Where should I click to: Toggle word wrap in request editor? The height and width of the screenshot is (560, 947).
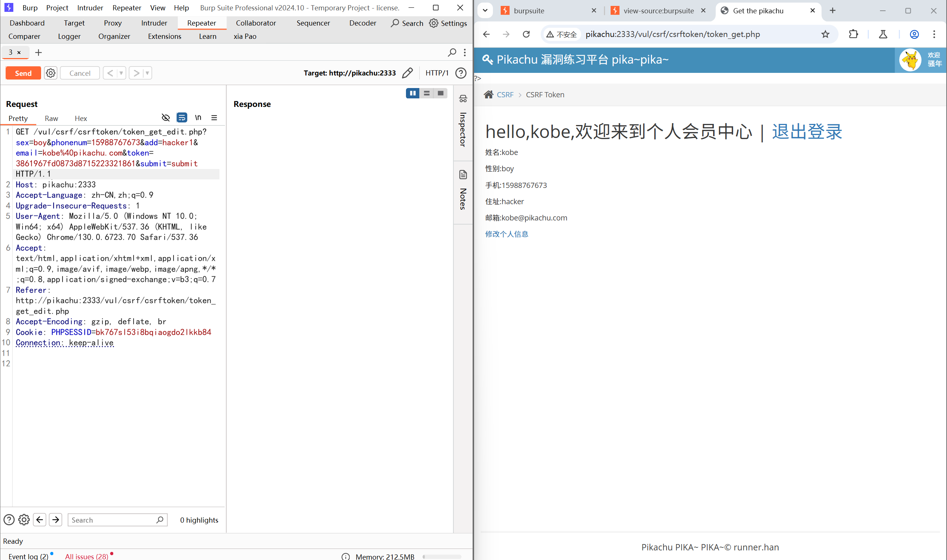pyautogui.click(x=182, y=117)
